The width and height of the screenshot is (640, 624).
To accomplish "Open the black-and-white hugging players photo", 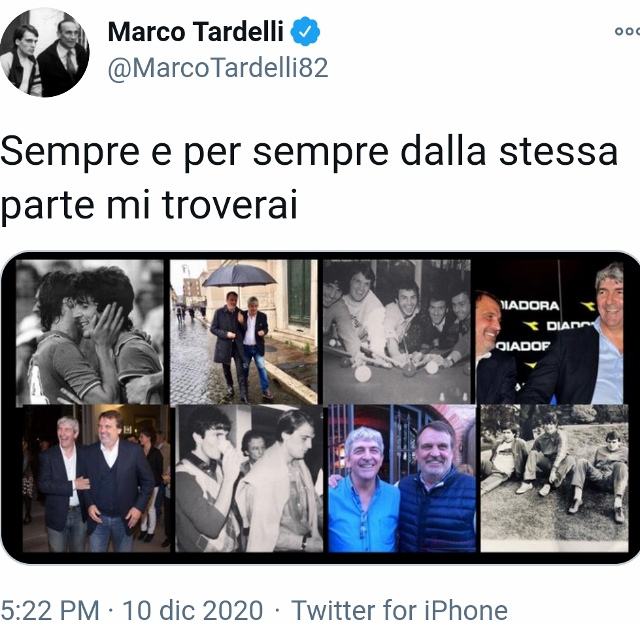I will [90, 332].
